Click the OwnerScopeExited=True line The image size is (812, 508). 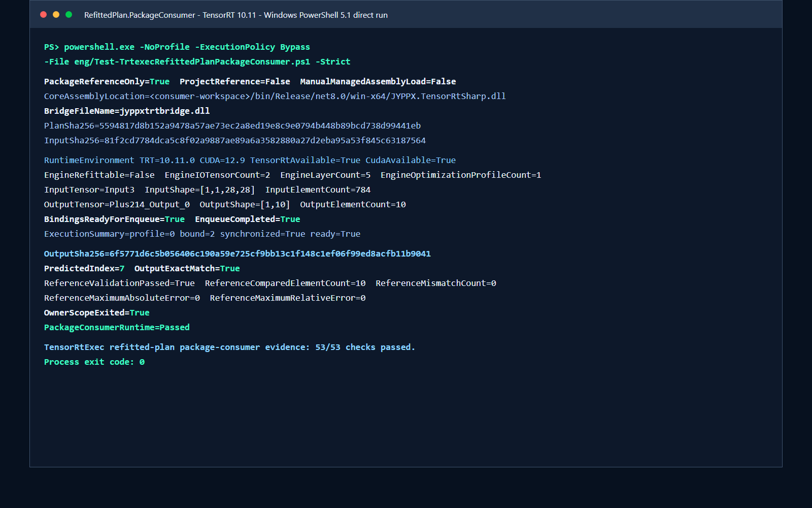click(x=97, y=313)
